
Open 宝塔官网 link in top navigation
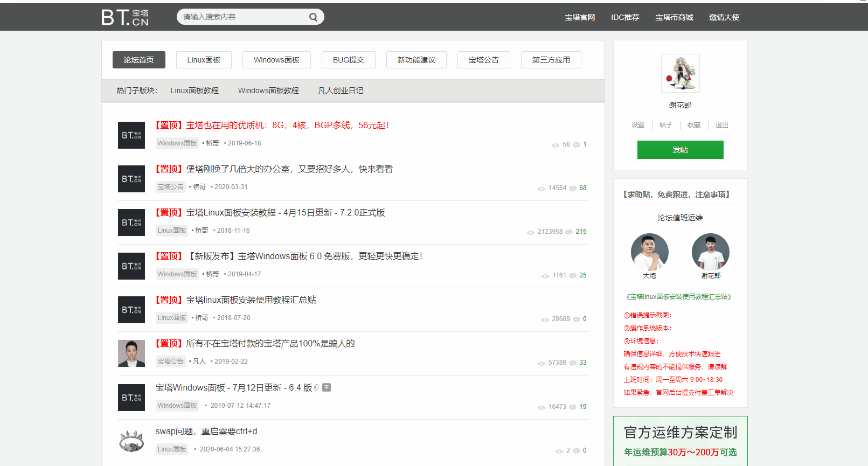point(580,17)
